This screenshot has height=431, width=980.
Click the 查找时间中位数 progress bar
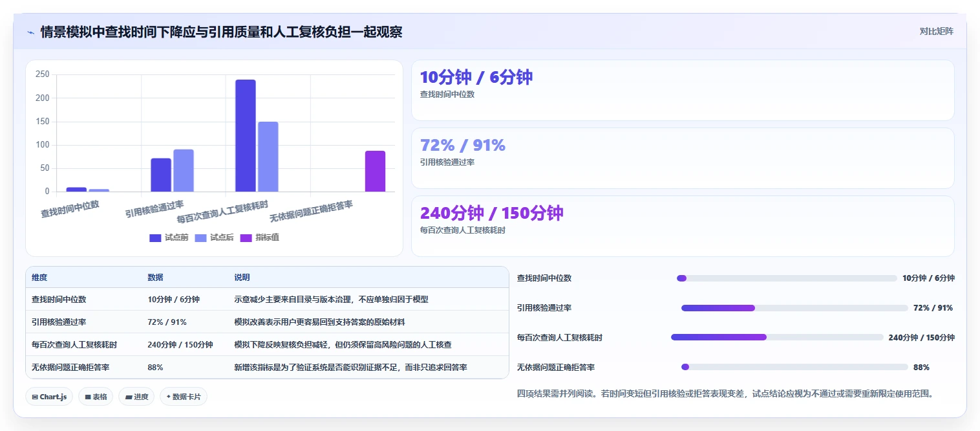point(787,278)
